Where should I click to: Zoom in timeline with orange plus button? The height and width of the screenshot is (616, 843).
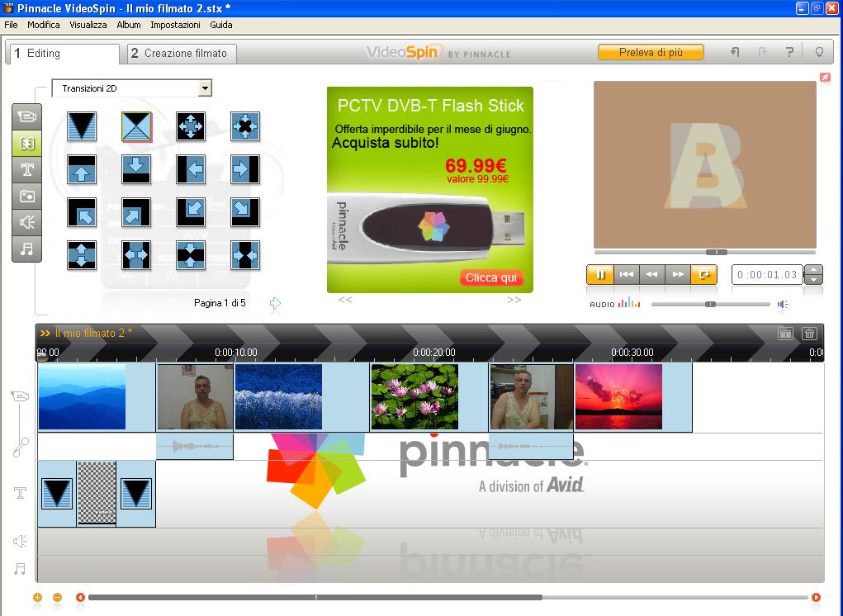pos(37,597)
